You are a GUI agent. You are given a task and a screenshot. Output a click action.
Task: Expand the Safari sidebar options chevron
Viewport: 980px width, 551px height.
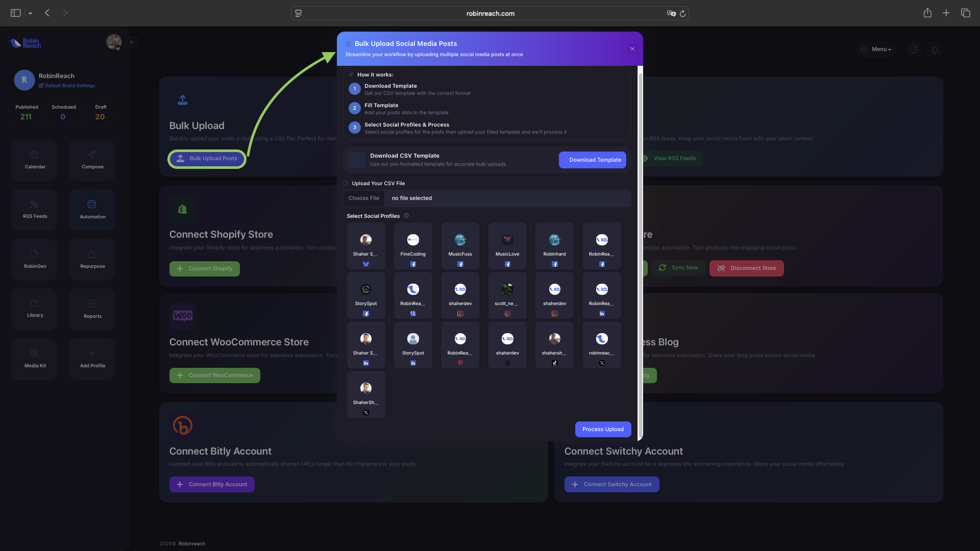[x=31, y=13]
